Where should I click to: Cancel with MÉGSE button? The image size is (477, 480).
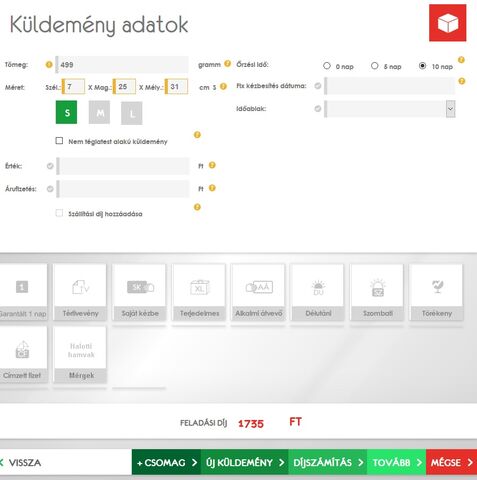pos(452,462)
